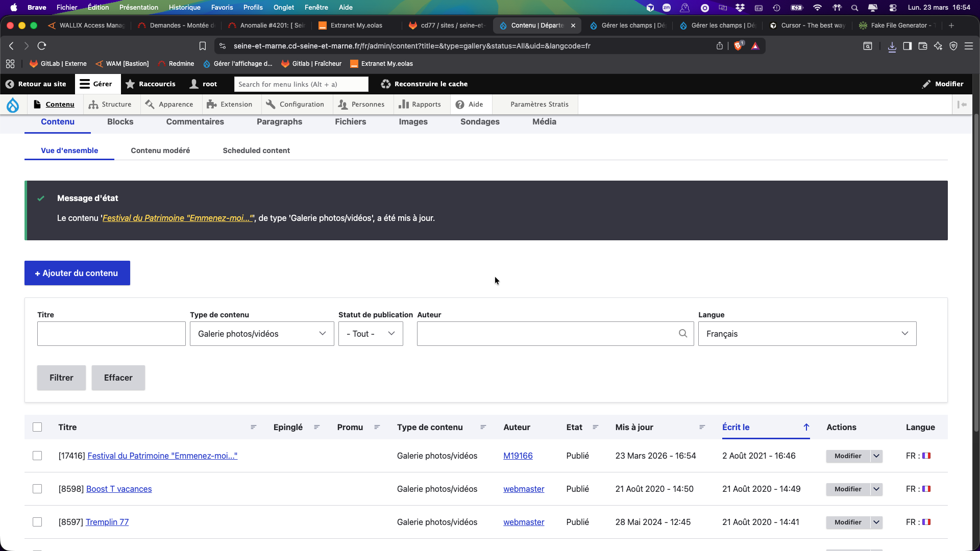
Task: Click the Reconstruire le cache icon
Action: pyautogui.click(x=386, y=84)
